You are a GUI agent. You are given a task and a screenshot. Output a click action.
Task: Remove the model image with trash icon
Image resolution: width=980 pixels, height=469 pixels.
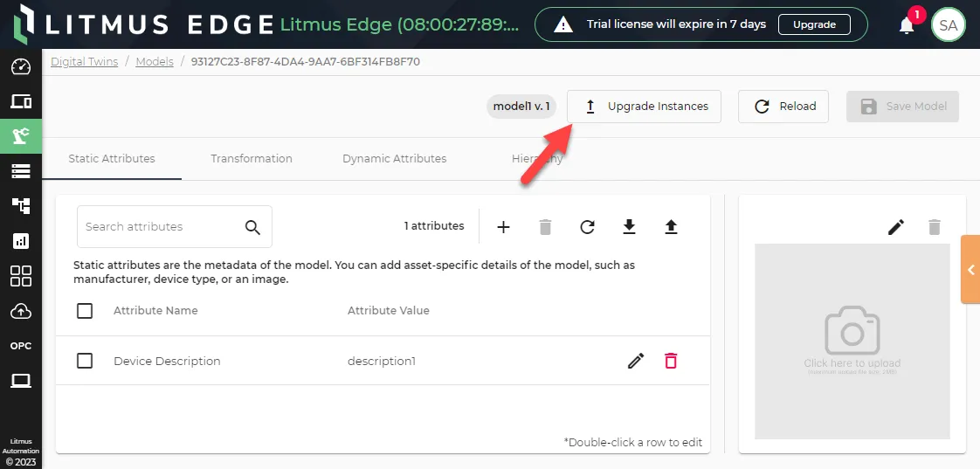point(935,227)
